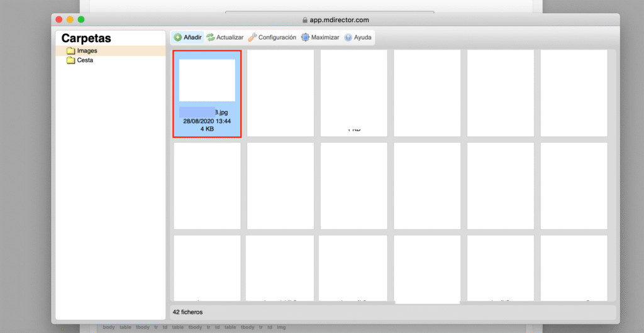Click the app.mdirector.com address text

point(340,20)
